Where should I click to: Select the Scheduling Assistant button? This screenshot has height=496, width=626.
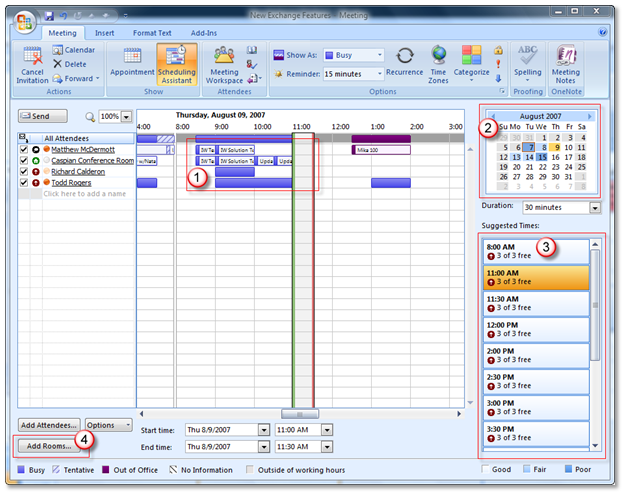click(176, 64)
